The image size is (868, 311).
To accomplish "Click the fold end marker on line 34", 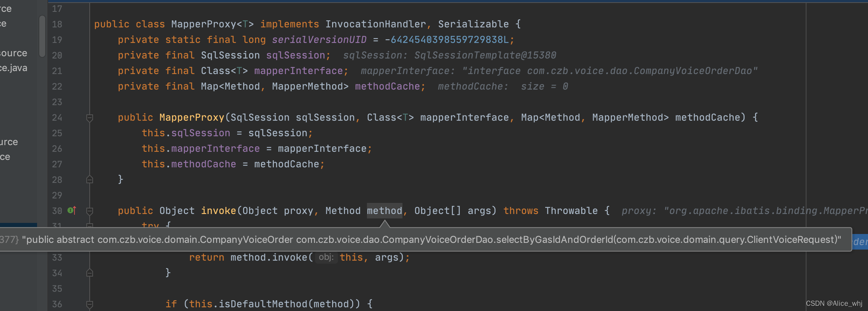I will pos(89,273).
